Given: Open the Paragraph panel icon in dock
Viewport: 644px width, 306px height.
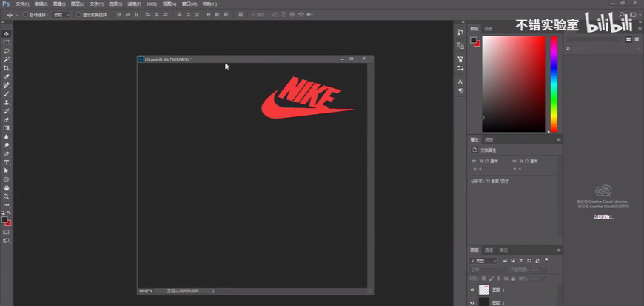Looking at the screenshot, I should coord(460,90).
